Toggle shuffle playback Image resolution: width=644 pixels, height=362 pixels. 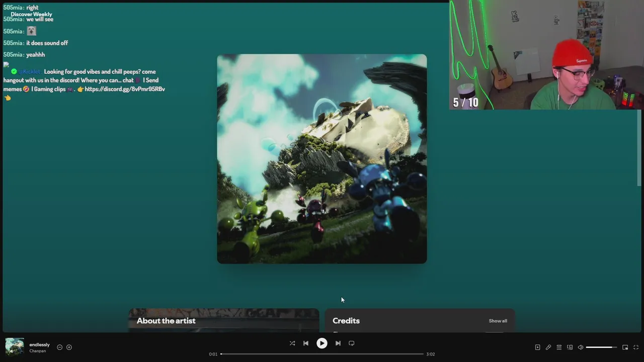tap(292, 343)
